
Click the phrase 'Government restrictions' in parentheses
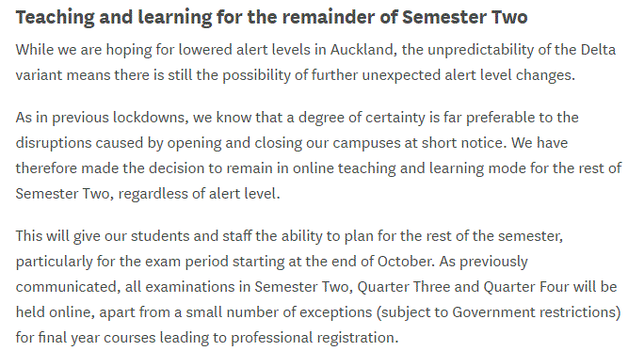(534, 312)
